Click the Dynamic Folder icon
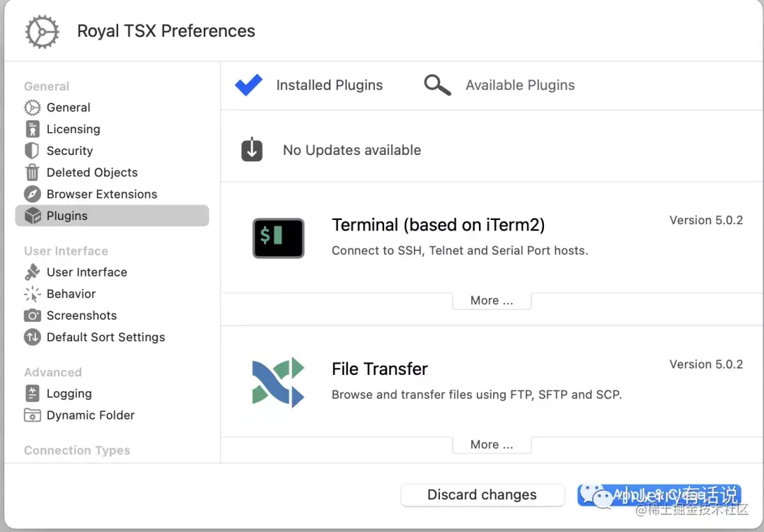764x532 pixels. 32,415
